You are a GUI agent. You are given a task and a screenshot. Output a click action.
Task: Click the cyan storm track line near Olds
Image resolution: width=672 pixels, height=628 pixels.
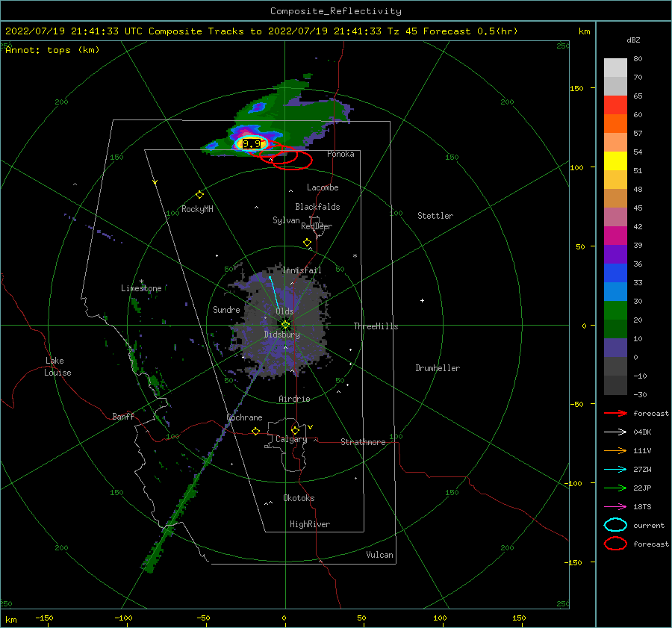coord(274,293)
